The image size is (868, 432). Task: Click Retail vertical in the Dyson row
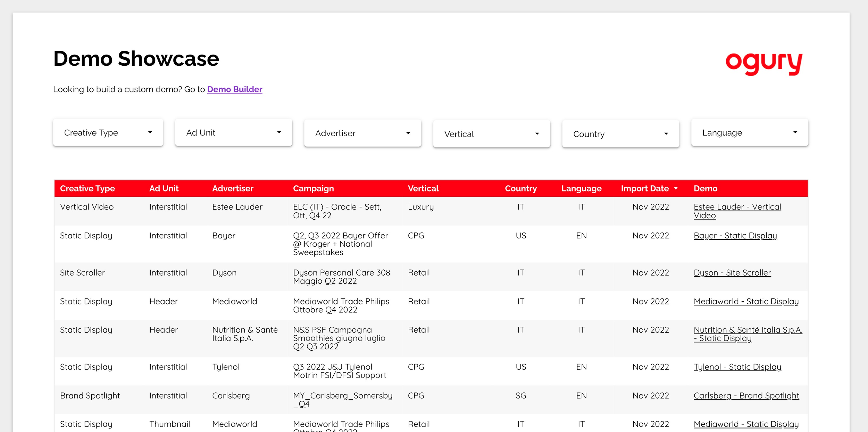click(x=419, y=273)
